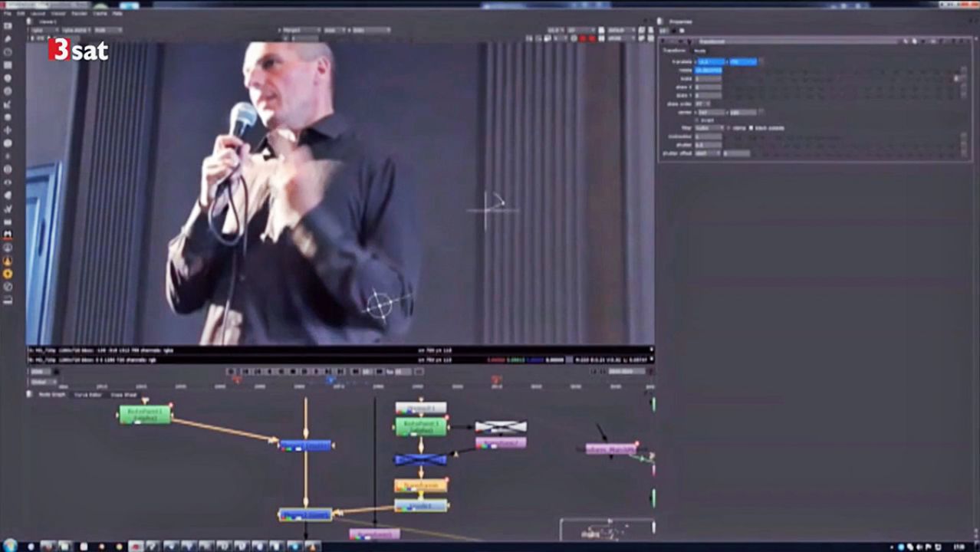Image resolution: width=980 pixels, height=552 pixels.
Task: Click the motionblur value field
Action: click(708, 136)
